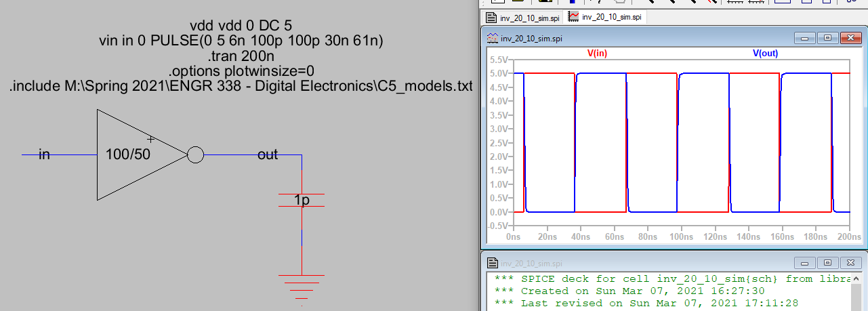868x311 pixels.
Task: Select the vin PULSE source directive
Action: [241, 41]
